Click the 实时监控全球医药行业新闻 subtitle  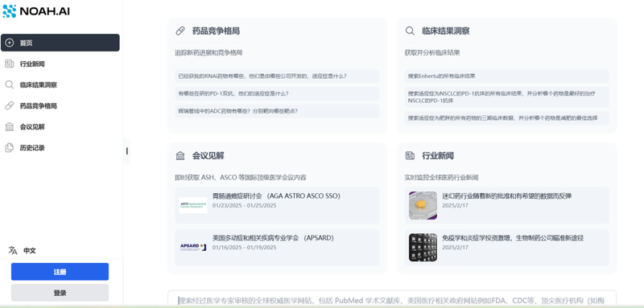click(x=441, y=178)
